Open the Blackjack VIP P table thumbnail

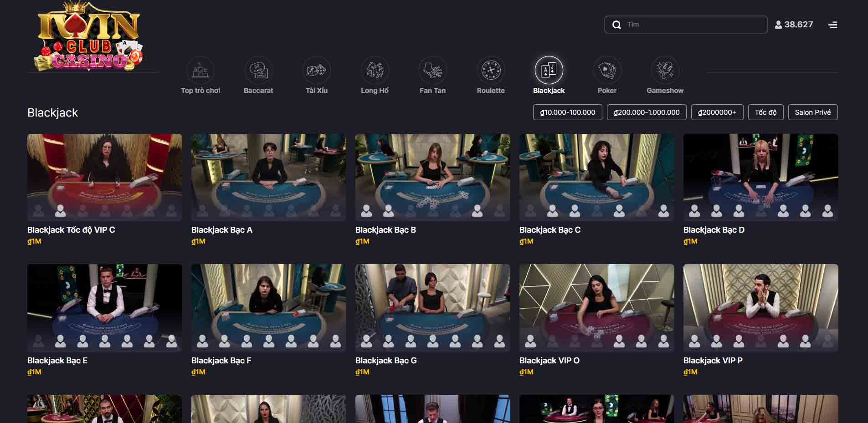760,307
